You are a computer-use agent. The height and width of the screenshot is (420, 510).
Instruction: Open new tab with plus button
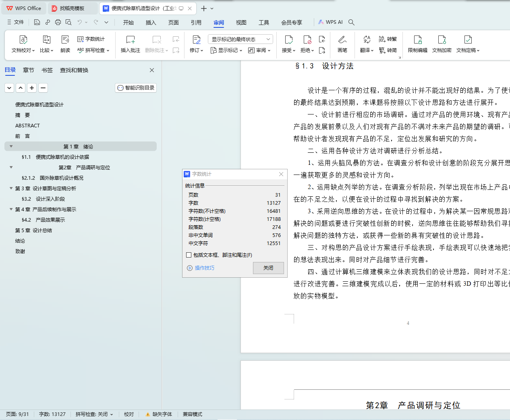tap(204, 8)
